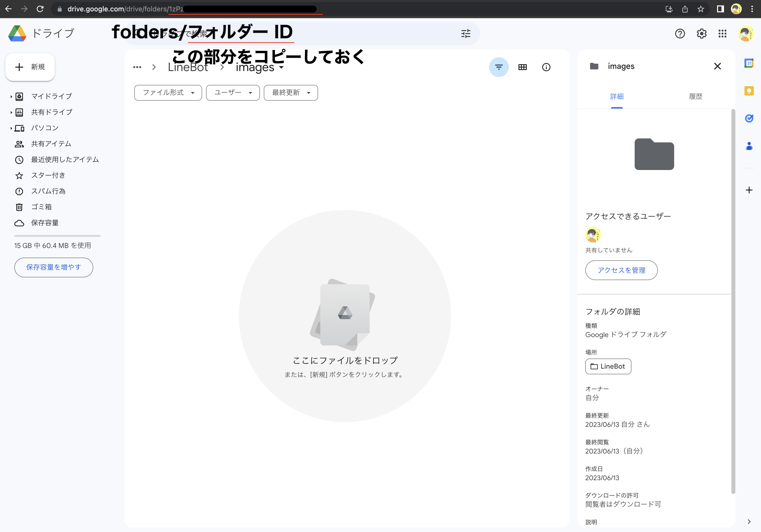761x532 pixels.
Task: Bookmark this page with the star
Action: pos(701,9)
